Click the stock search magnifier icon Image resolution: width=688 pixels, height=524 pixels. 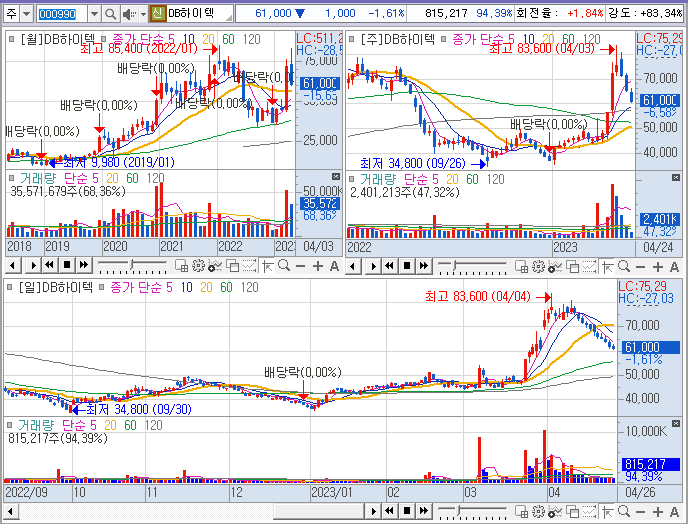pos(110,14)
